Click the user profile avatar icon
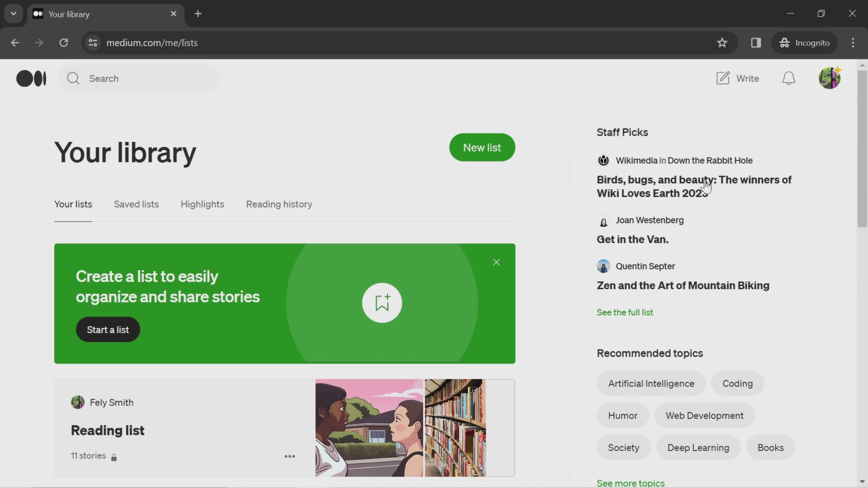 click(829, 78)
